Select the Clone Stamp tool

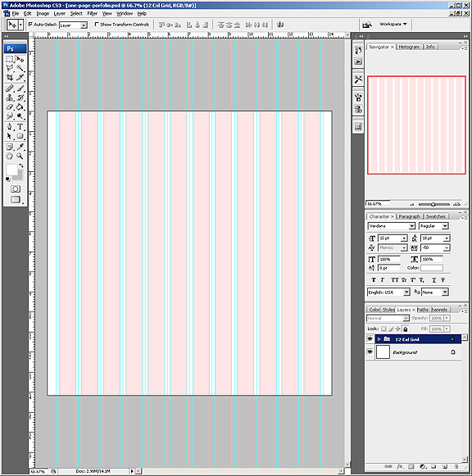coord(9,97)
